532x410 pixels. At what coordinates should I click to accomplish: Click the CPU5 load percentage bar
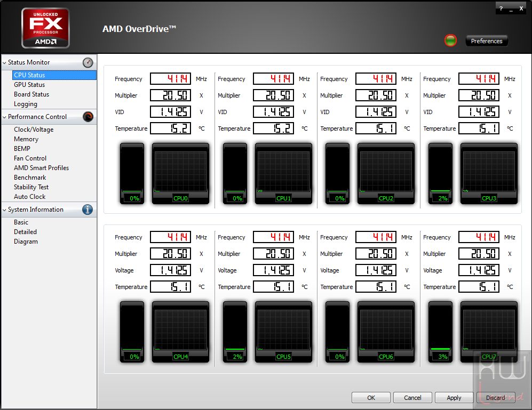point(235,332)
